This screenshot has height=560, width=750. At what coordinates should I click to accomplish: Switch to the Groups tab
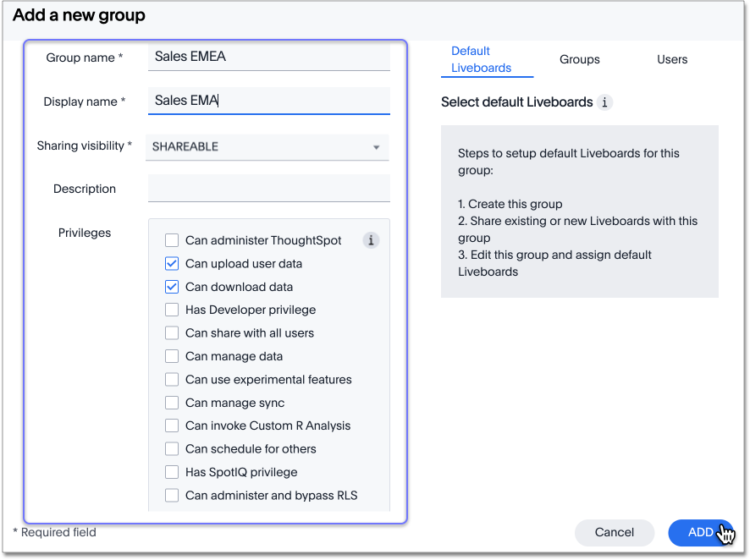(x=579, y=59)
